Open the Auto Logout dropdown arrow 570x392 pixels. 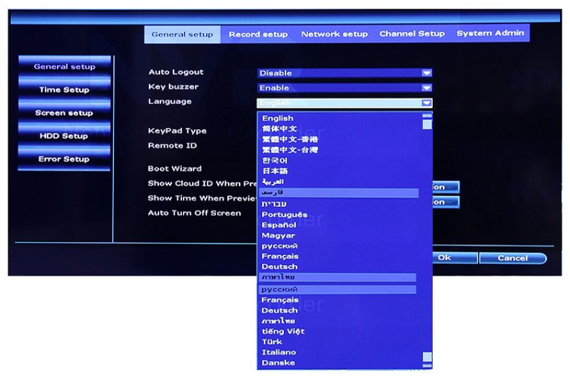[x=426, y=73]
